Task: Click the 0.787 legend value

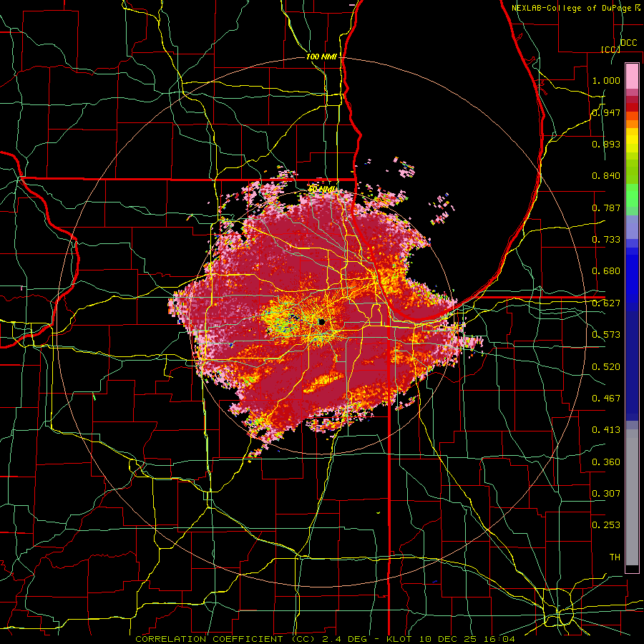Action: point(606,208)
